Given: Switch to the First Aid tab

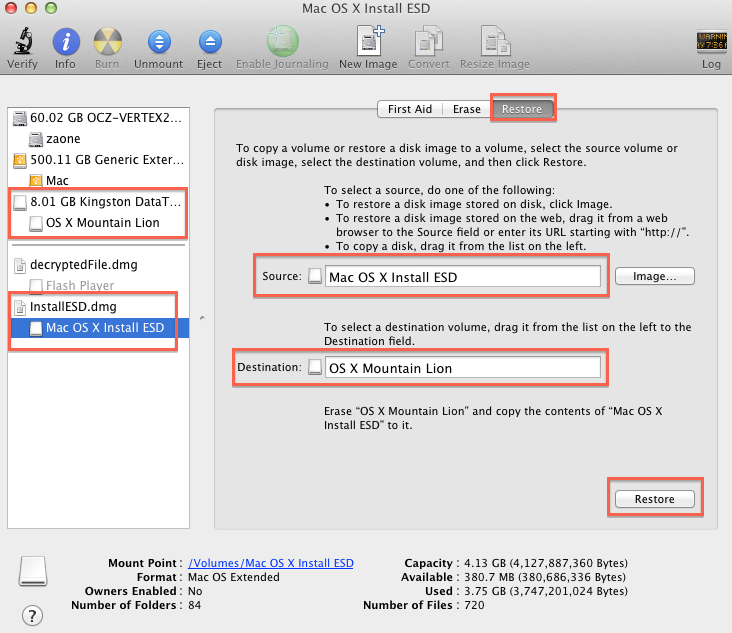Looking at the screenshot, I should point(410,109).
